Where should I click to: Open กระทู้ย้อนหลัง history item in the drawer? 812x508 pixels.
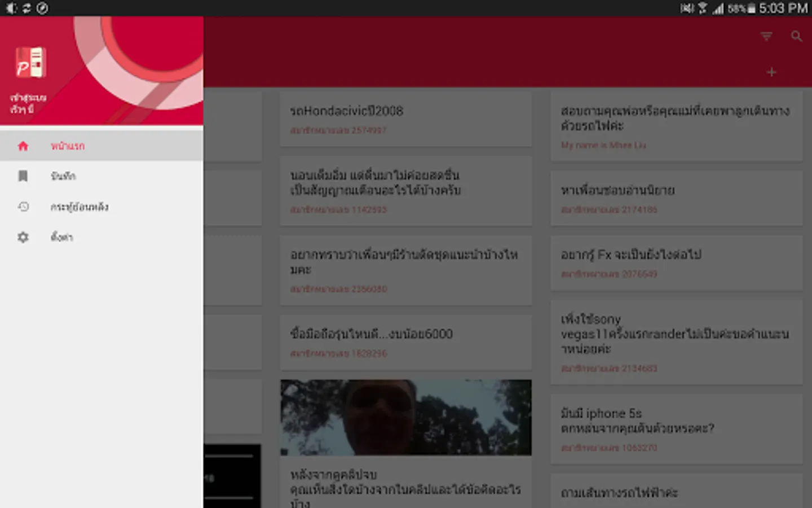[x=101, y=207]
